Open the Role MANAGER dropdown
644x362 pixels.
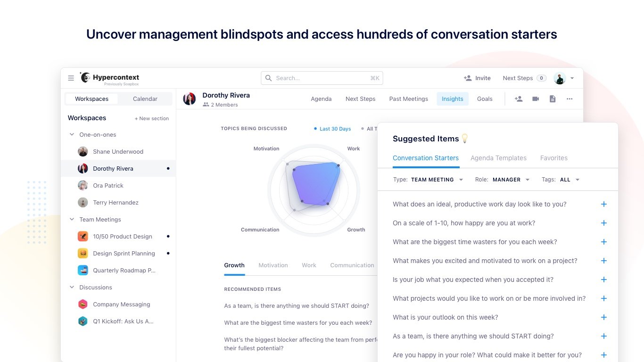tap(503, 180)
